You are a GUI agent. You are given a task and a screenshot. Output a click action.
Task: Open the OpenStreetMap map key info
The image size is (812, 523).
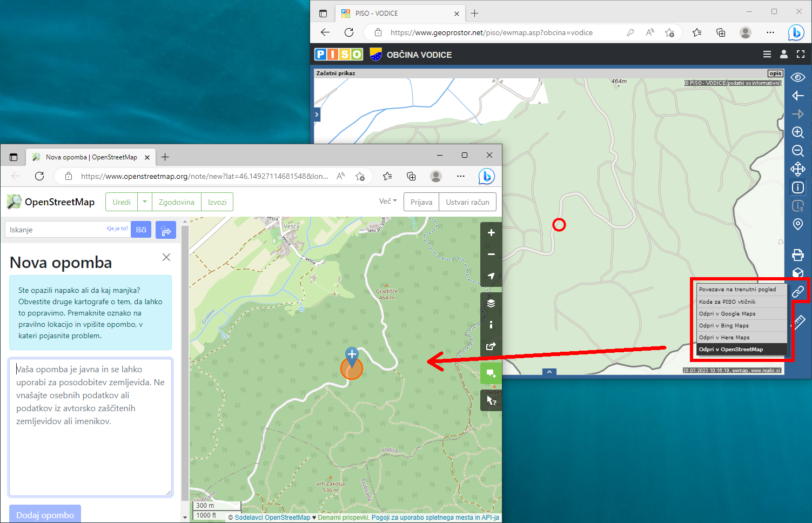coord(491,325)
